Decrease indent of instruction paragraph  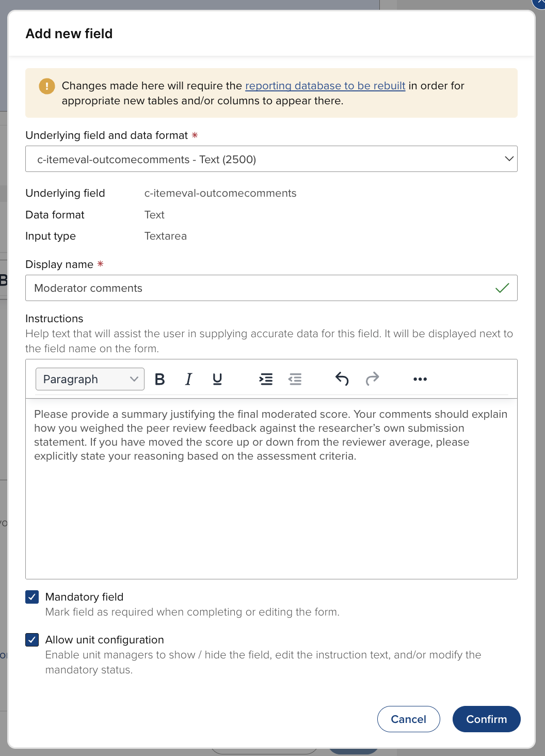tap(295, 379)
